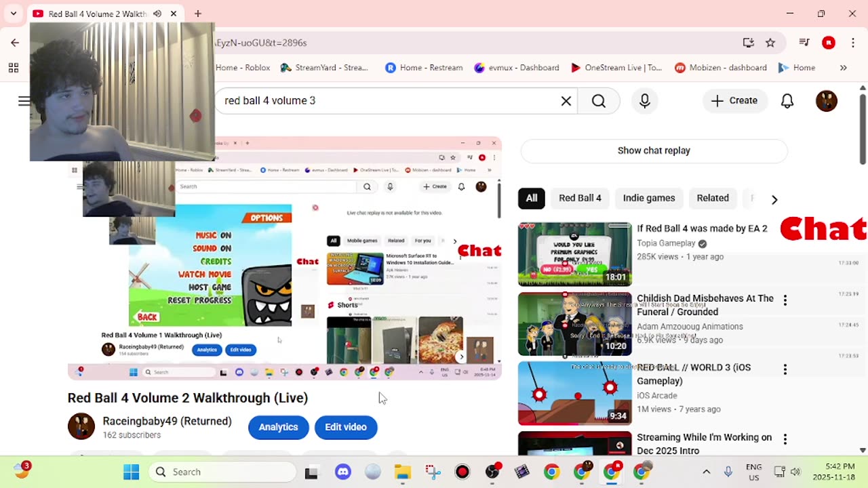Open volume and network quick settings

pos(787,472)
